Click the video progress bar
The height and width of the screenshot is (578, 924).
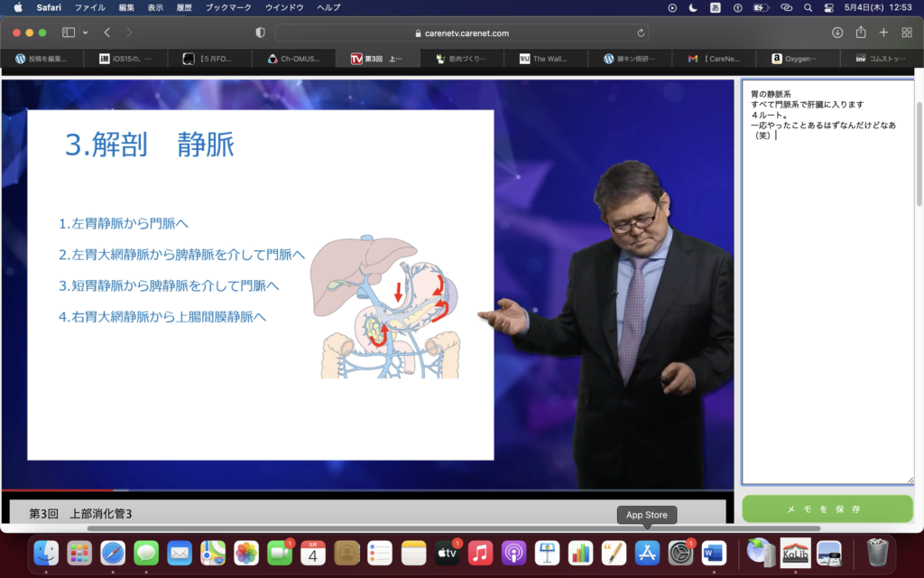[361, 490]
